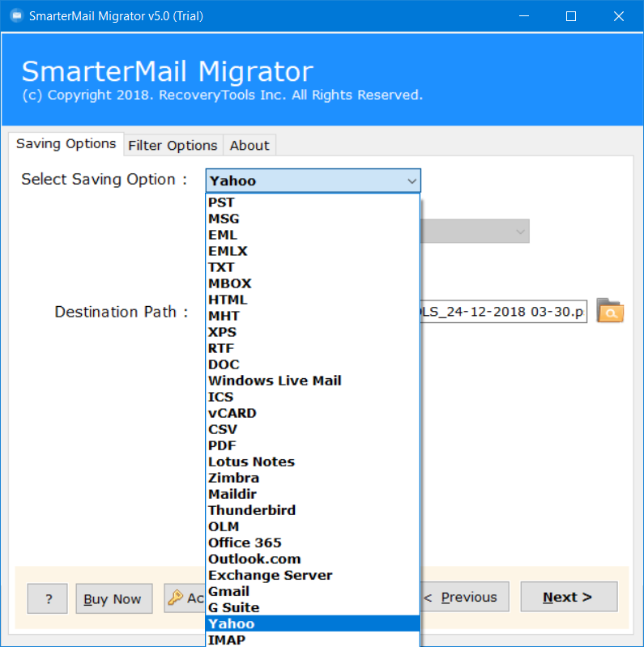This screenshot has height=647, width=644.
Task: Choose Zimbra from the list
Action: (x=313, y=478)
